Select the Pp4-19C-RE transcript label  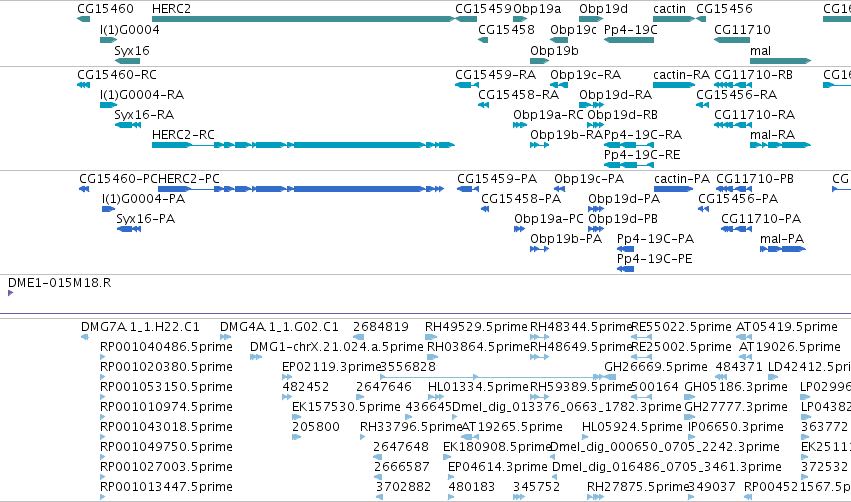tap(642, 155)
